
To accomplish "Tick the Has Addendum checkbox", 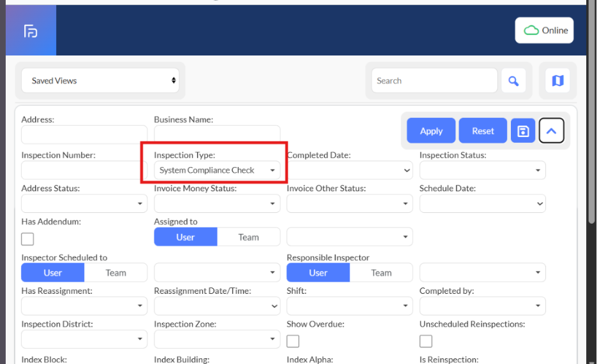I will coord(27,239).
